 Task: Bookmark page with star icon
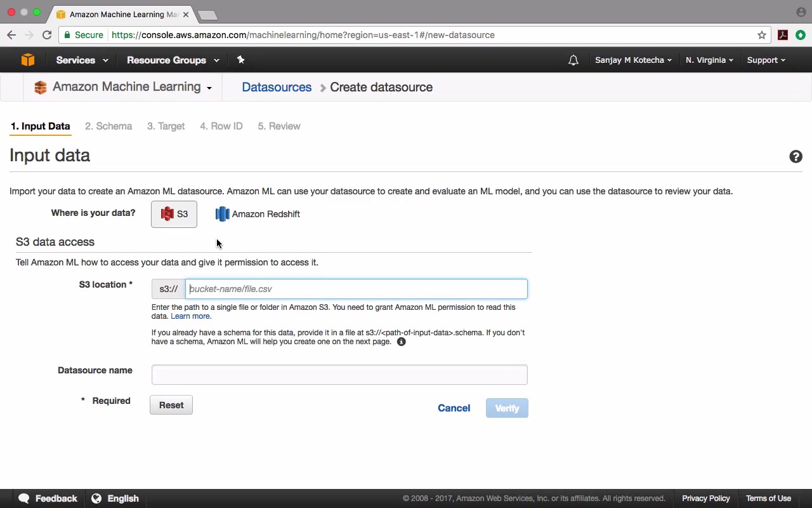click(762, 35)
